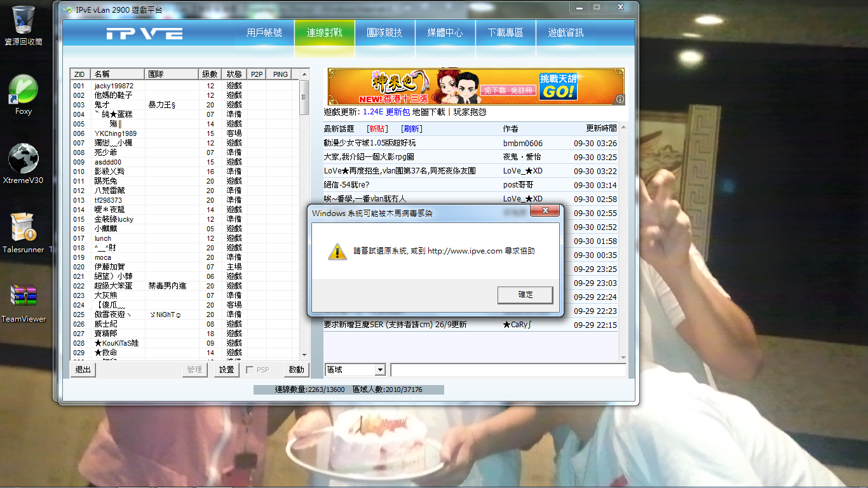Go to the 媒體中心 tab
Screen dimensions: 868x488
point(445,33)
